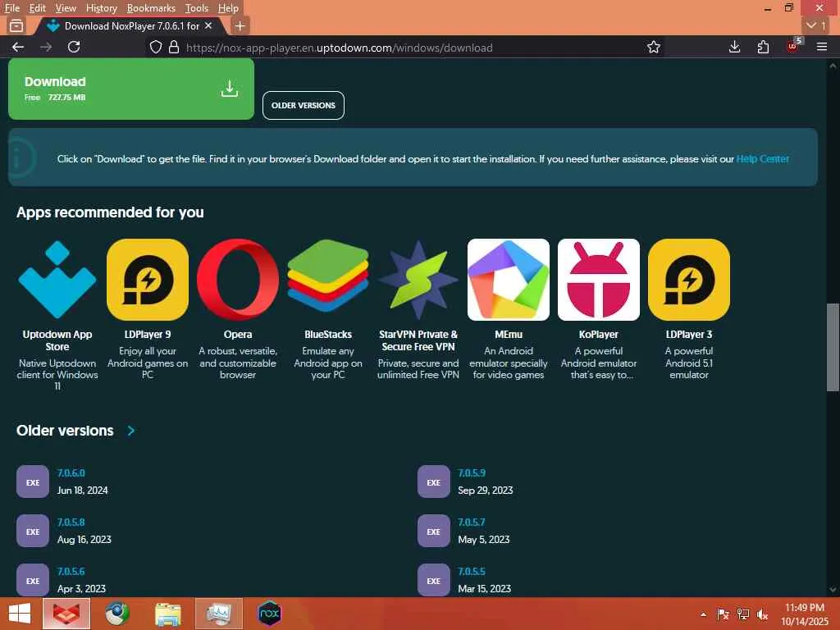Open the browser hamburger menu
This screenshot has width=840, height=630.
point(822,47)
